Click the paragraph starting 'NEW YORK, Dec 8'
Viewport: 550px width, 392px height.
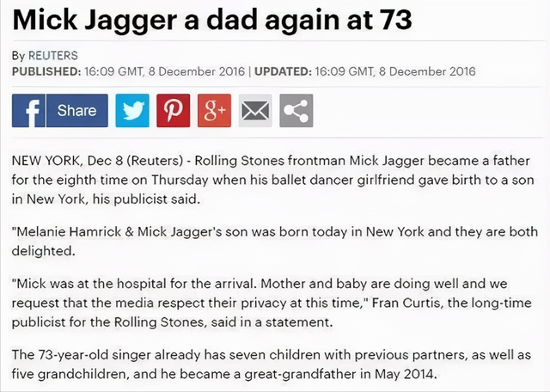[x=273, y=180]
